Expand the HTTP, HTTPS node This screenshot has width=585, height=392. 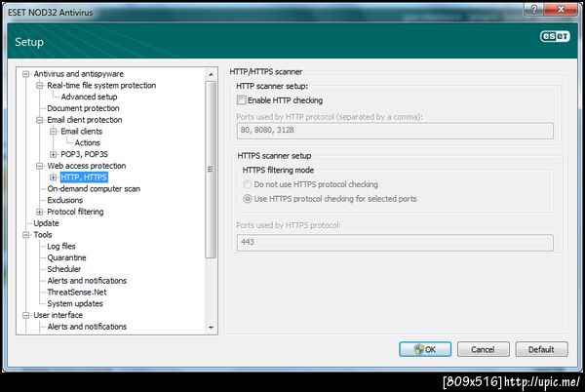coord(54,177)
